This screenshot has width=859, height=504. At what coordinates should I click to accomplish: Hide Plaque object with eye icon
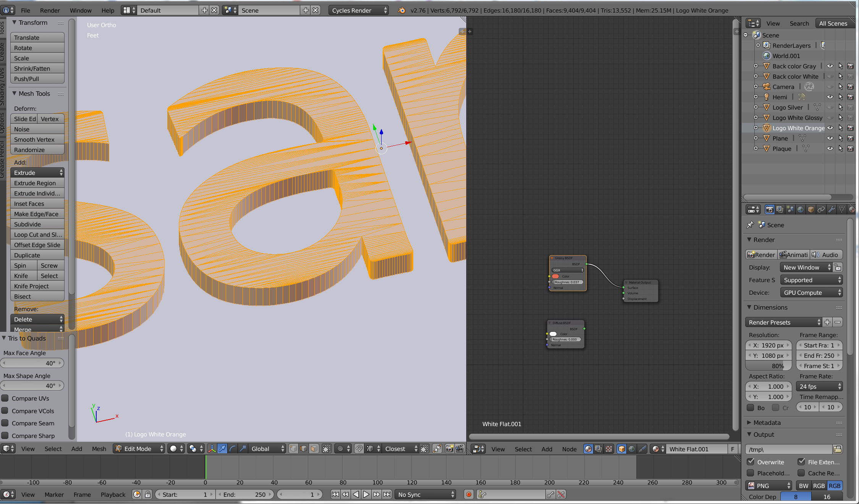point(830,149)
